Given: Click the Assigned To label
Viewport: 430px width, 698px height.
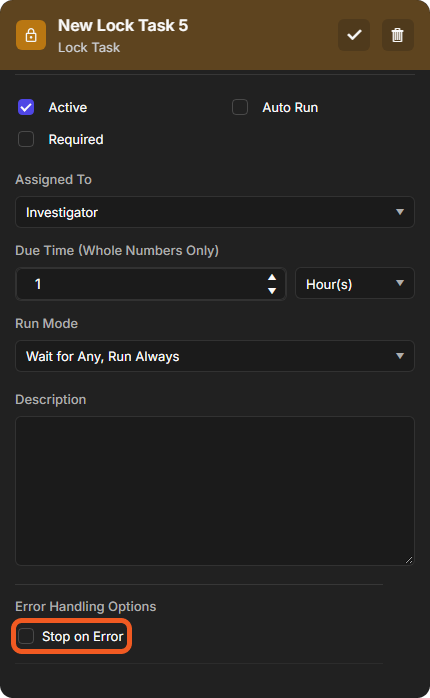Looking at the screenshot, I should click(x=53, y=179).
